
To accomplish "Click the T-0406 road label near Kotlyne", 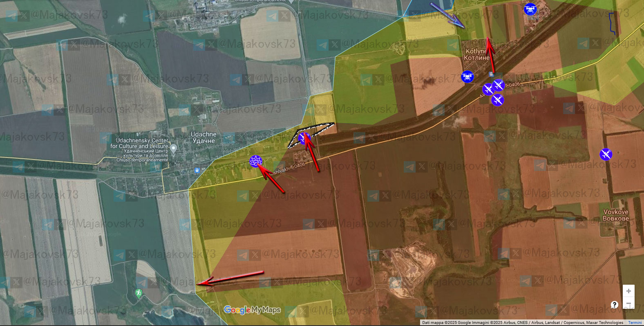I will [x=512, y=85].
